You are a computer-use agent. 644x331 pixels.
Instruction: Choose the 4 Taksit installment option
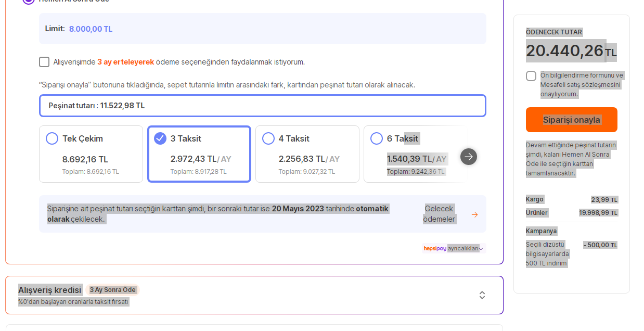[x=307, y=154]
